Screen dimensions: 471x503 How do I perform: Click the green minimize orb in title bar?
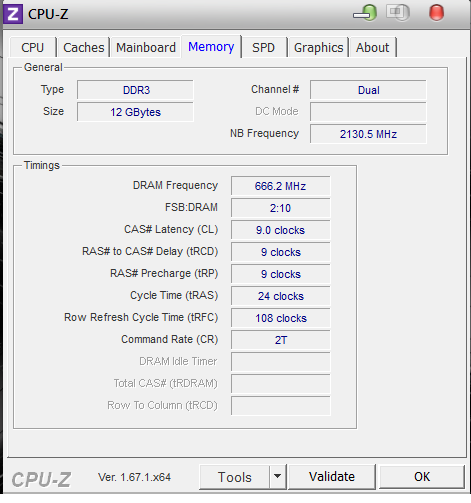(x=365, y=13)
